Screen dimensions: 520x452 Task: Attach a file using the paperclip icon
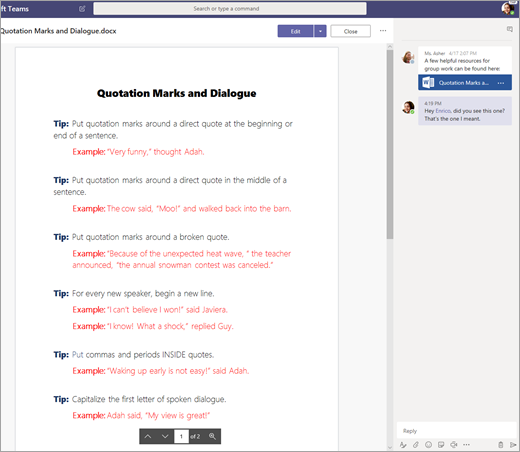416,445
